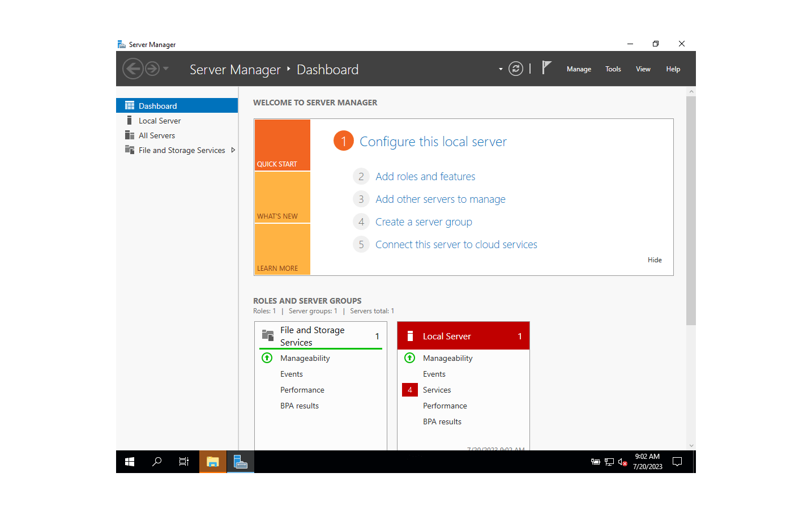812x511 pixels.
Task: Click green Manageability status icon in File and Storage tile
Action: tap(267, 358)
